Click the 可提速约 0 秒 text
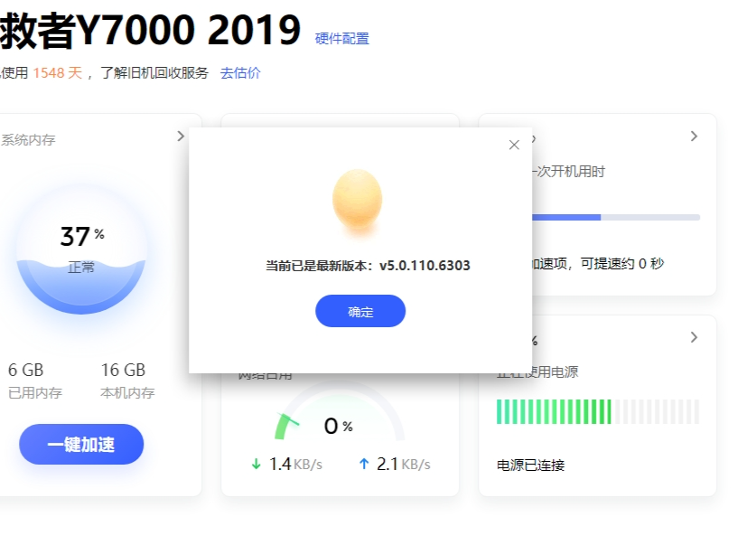 [622, 263]
